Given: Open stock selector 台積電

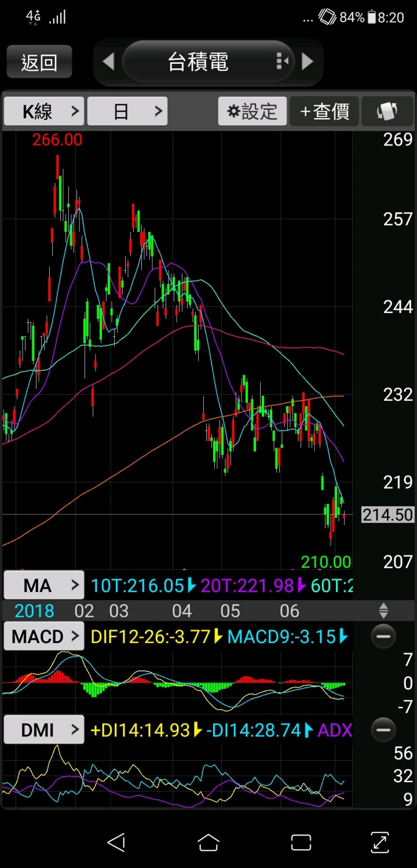Looking at the screenshot, I should [x=198, y=62].
